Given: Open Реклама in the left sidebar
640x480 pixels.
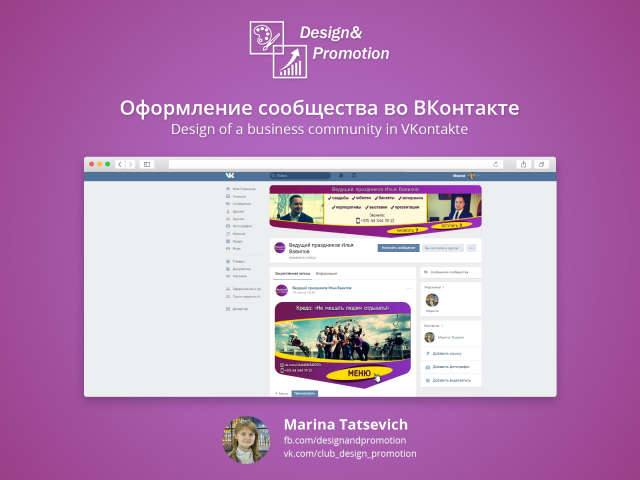Looking at the screenshot, I should (237, 276).
